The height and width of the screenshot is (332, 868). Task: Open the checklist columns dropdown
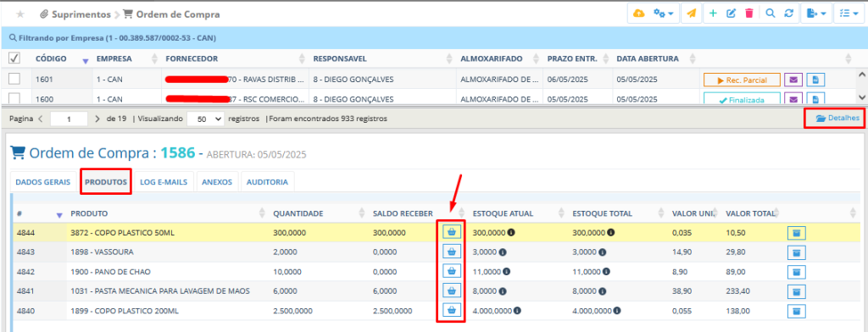point(849,14)
